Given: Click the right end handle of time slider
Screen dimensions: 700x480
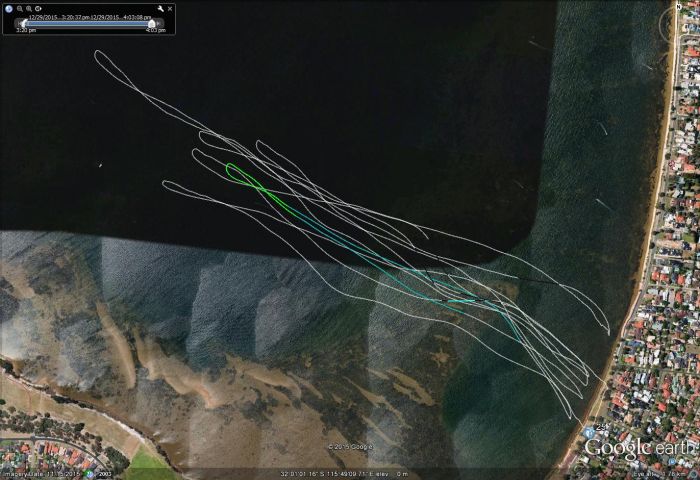Looking at the screenshot, I should (x=152, y=22).
